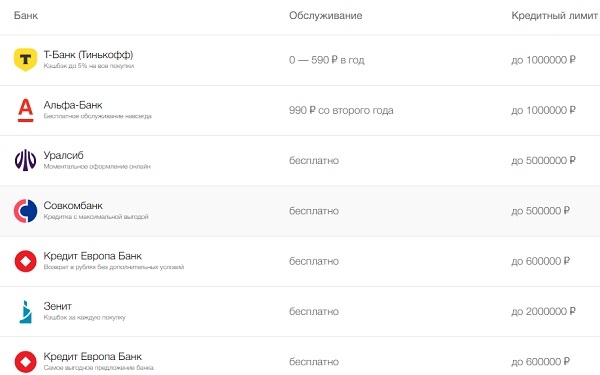Click the 'до 500000 ₽' Совкомбанк limit
The height and width of the screenshot is (375, 600).
click(540, 211)
